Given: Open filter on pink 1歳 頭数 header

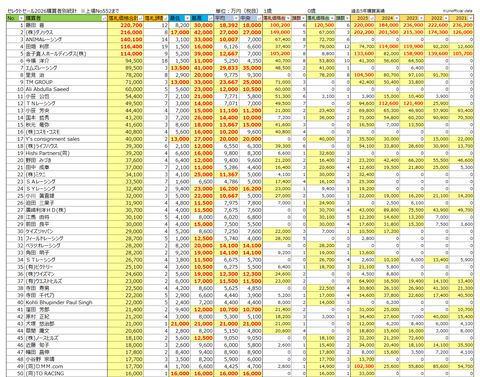Looking at the screenshot, I should click(303, 18).
